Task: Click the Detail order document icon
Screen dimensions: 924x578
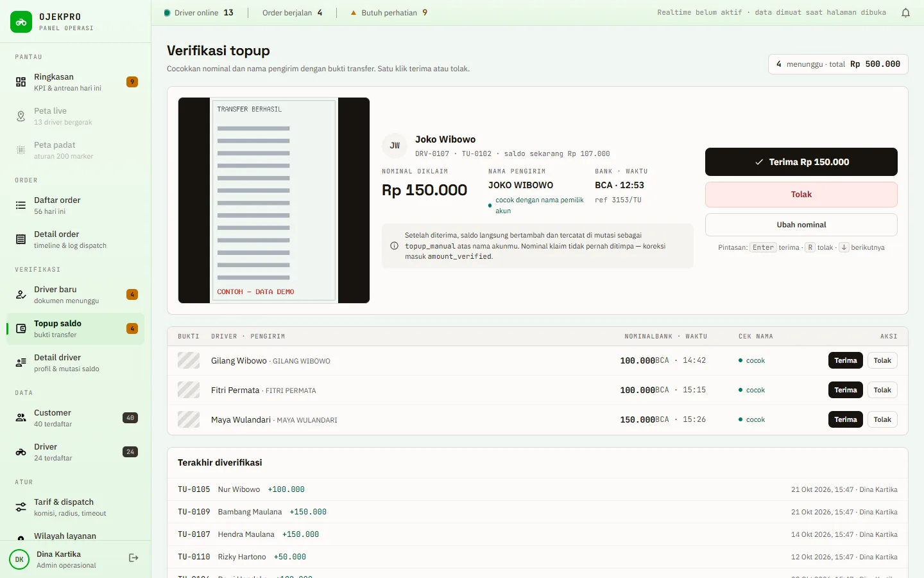Action: click(21, 240)
